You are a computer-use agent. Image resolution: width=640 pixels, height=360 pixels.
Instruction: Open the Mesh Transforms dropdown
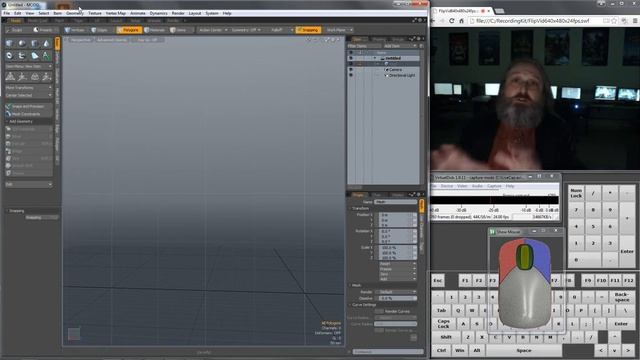(x=29, y=88)
